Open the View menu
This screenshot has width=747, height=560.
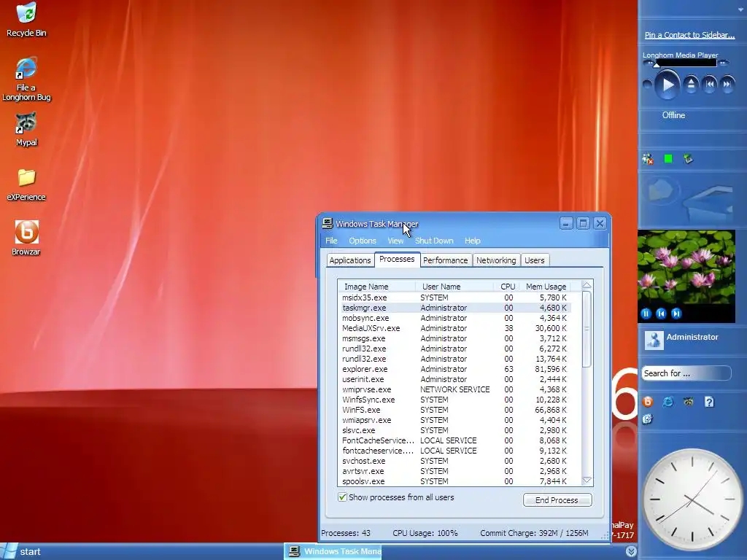pos(395,241)
